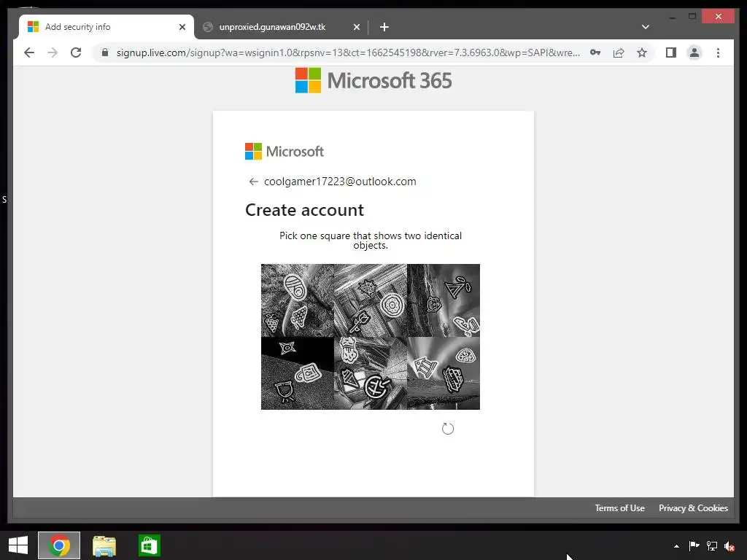Open the side panel icon

pyautogui.click(x=671, y=52)
